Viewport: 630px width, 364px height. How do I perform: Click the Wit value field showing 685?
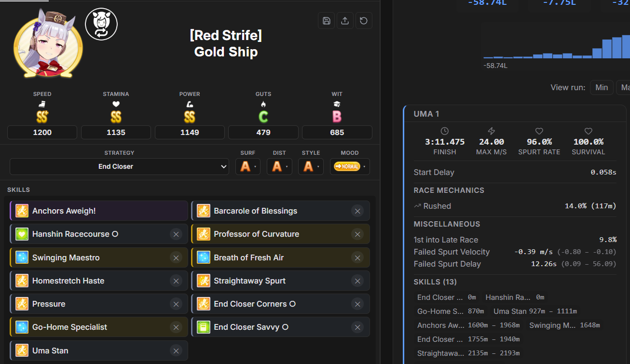(337, 132)
